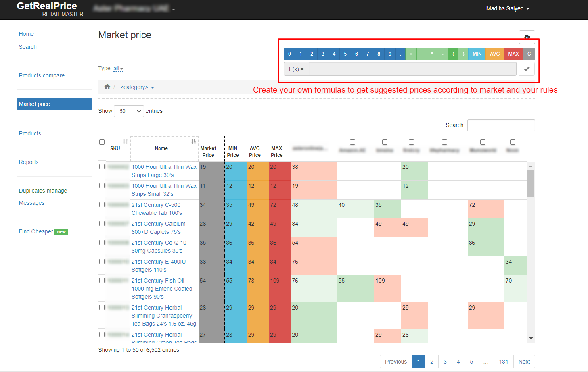Open the Show entries count dropdown
The height and width of the screenshot is (372, 588).
pyautogui.click(x=129, y=111)
